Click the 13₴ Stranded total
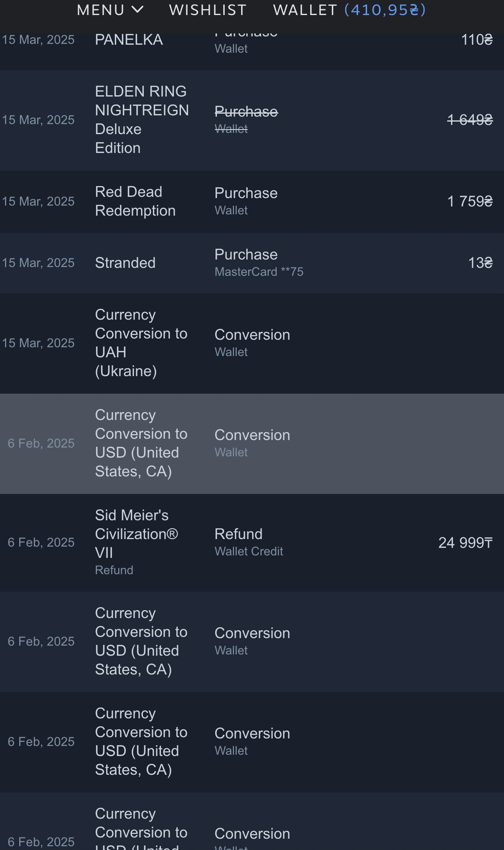Viewport: 504px width, 850px height. click(480, 263)
